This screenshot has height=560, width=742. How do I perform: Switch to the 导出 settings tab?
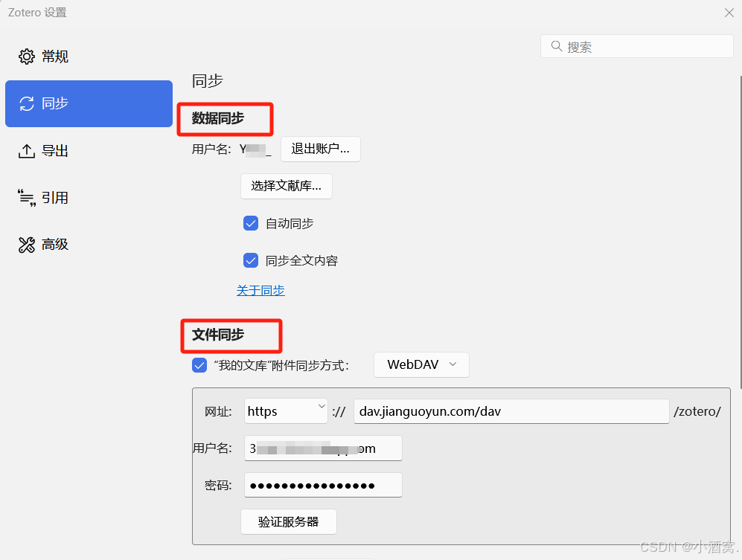tap(54, 150)
